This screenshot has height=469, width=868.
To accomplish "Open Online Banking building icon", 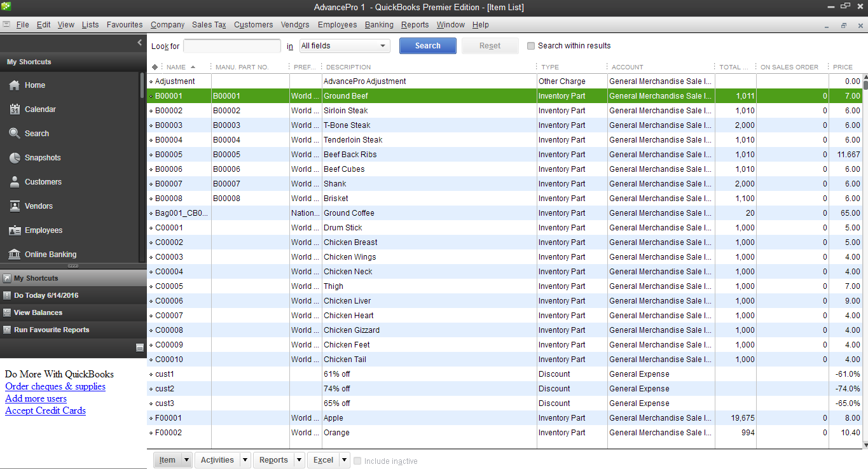I will coord(14,255).
